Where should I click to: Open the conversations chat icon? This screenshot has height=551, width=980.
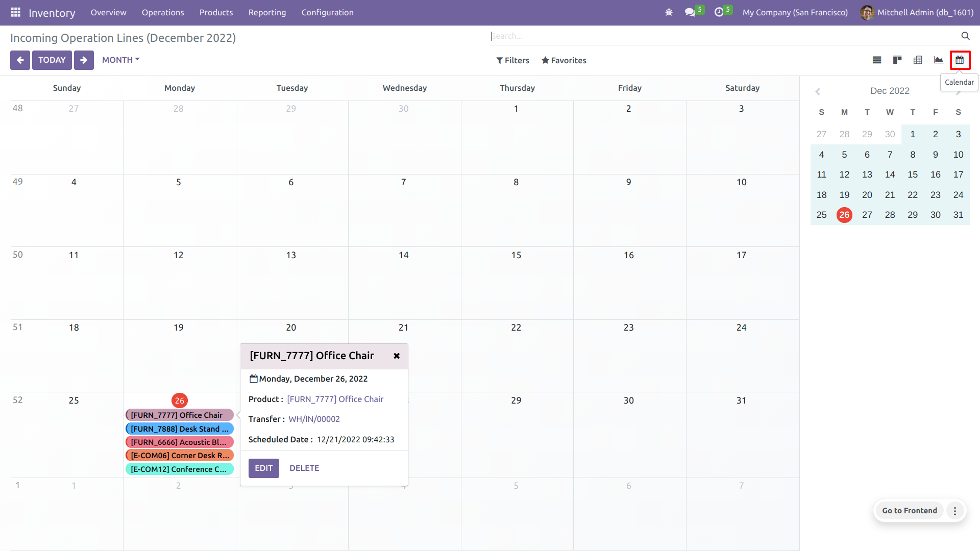[690, 12]
